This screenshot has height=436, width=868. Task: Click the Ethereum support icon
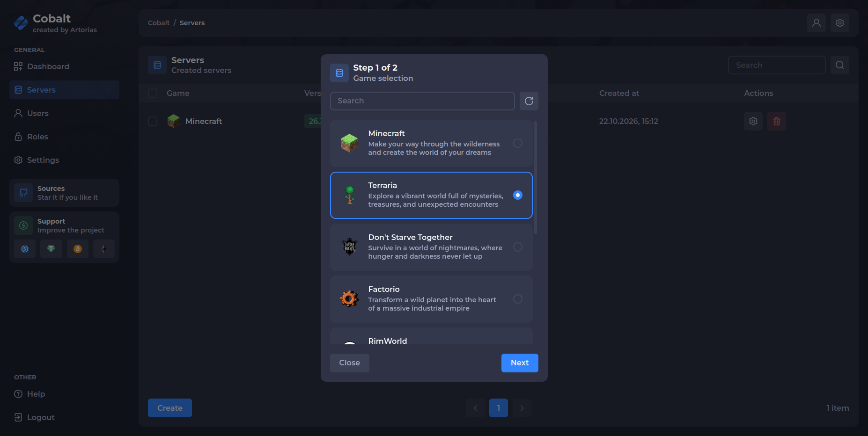(104, 249)
